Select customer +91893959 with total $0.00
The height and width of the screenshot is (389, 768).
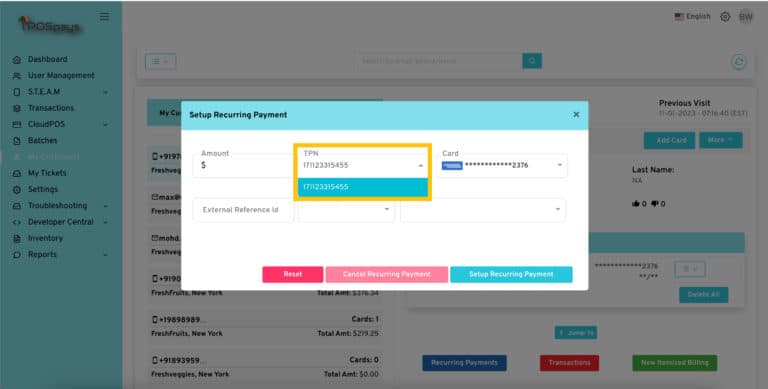[x=265, y=367]
